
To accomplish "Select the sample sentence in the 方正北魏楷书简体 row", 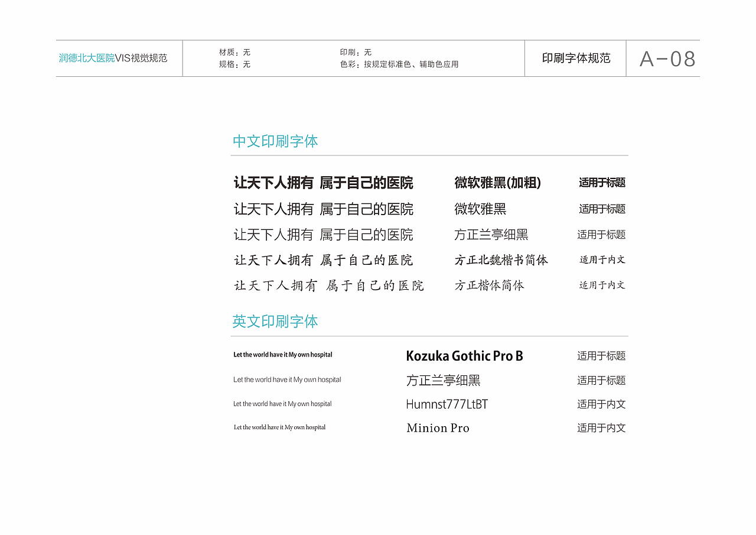I will coord(324,260).
